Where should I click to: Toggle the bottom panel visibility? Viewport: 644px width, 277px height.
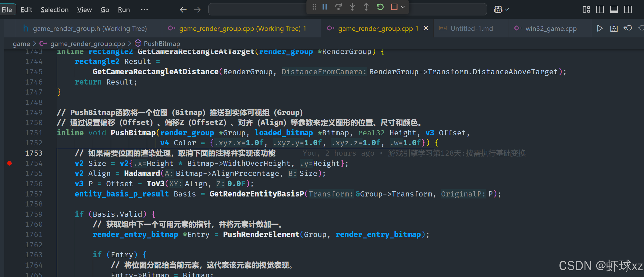614,10
